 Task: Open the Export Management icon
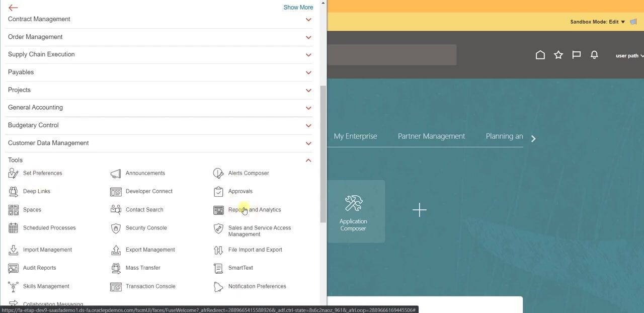click(x=116, y=250)
